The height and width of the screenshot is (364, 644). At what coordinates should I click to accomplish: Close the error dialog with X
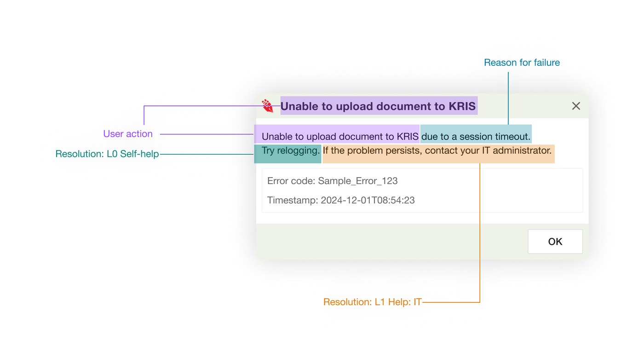(x=576, y=106)
